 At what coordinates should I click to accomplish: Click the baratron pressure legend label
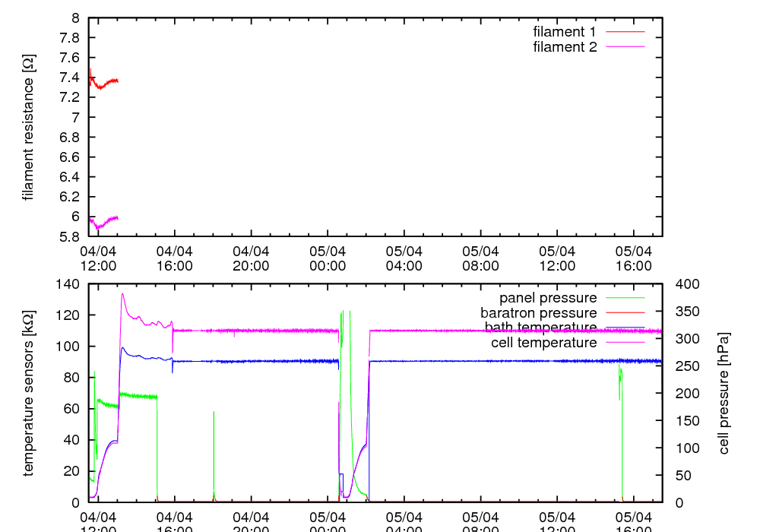538,312
